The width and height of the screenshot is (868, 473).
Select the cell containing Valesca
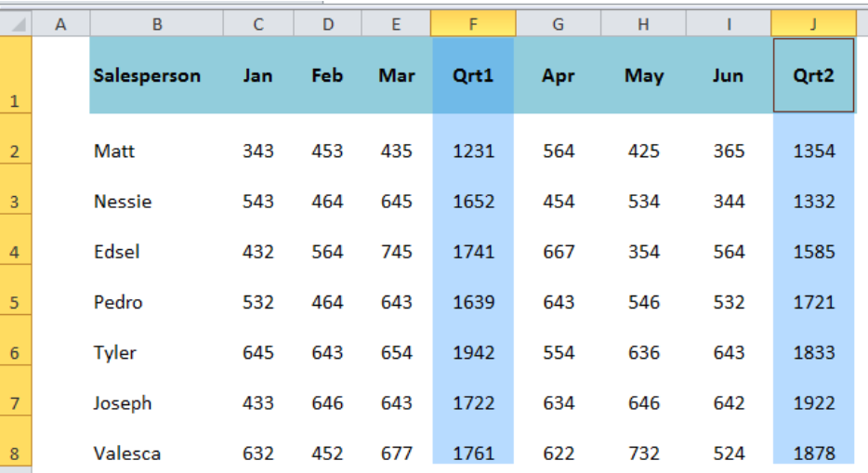pos(157,440)
